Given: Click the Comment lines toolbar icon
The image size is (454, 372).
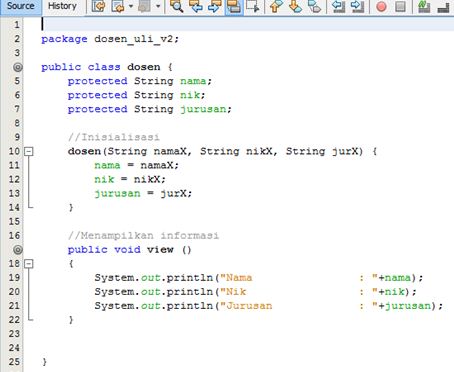Looking at the screenshot, I should [x=424, y=6].
